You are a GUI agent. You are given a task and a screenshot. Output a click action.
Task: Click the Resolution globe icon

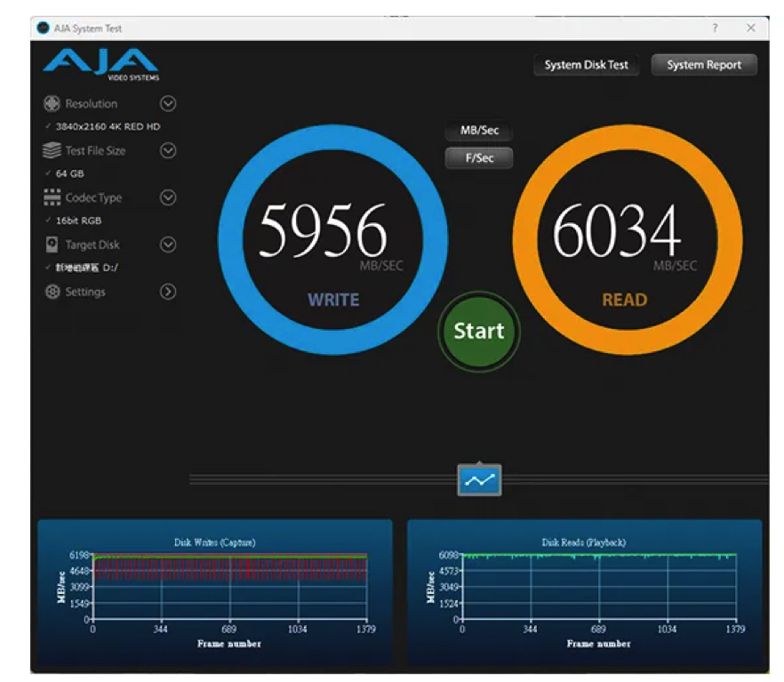point(52,103)
